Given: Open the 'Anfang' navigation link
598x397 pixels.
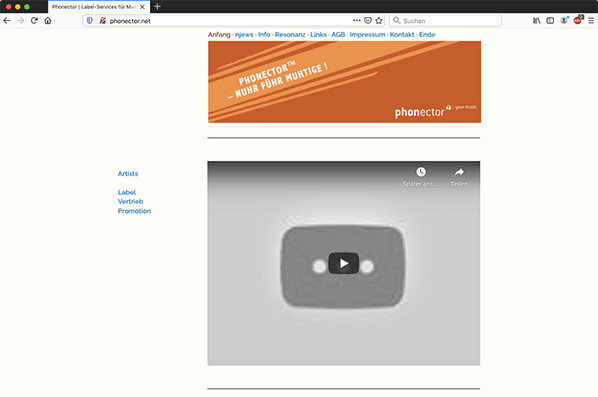Looking at the screenshot, I should click(x=219, y=34).
